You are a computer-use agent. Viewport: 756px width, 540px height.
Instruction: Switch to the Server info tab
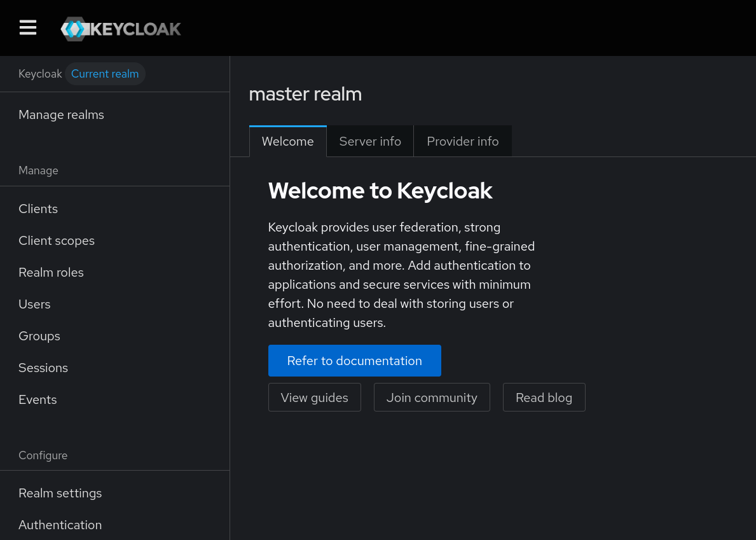370,141
